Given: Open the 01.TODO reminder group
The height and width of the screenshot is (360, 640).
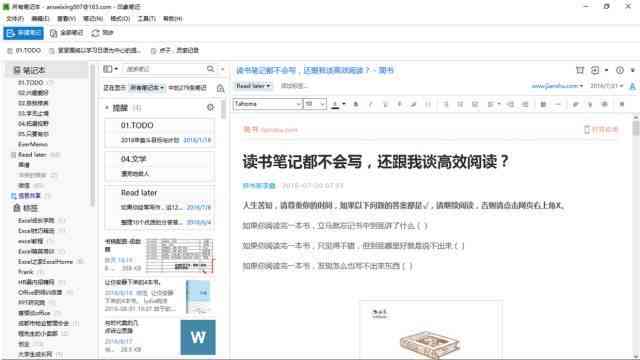Looking at the screenshot, I should point(137,125).
